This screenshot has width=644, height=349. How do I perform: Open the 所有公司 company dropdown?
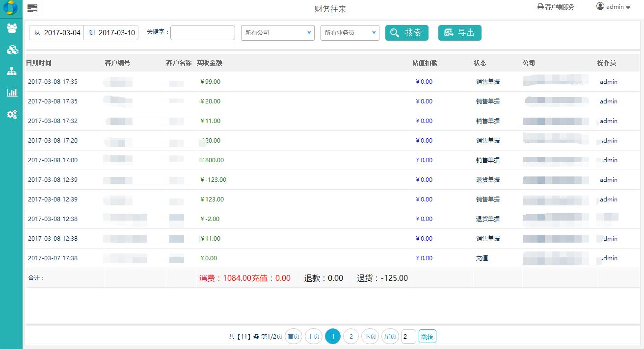(278, 33)
